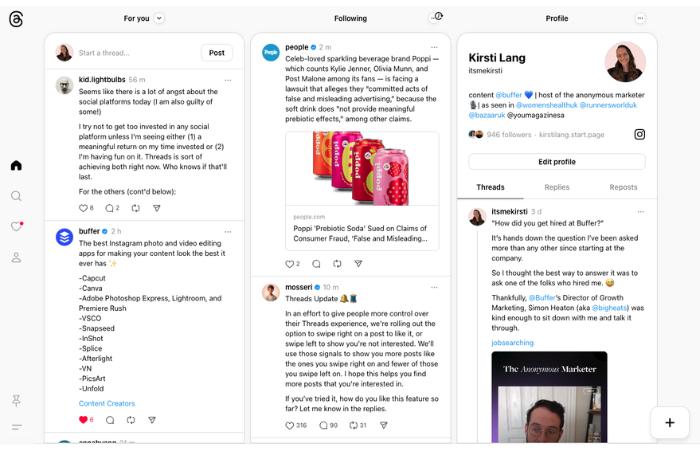Click the Threads logo icon

click(x=16, y=19)
